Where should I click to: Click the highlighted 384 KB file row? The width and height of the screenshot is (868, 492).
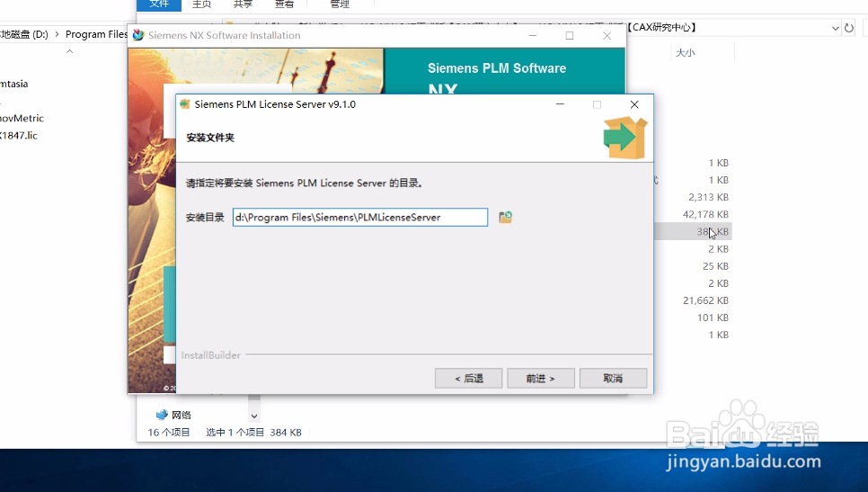(x=693, y=231)
